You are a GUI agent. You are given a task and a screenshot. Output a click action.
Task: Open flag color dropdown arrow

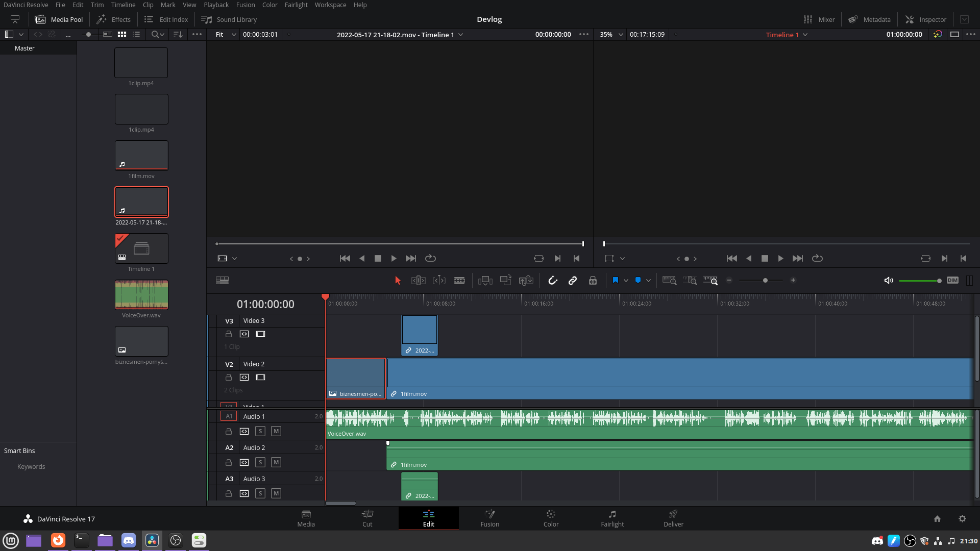point(626,281)
